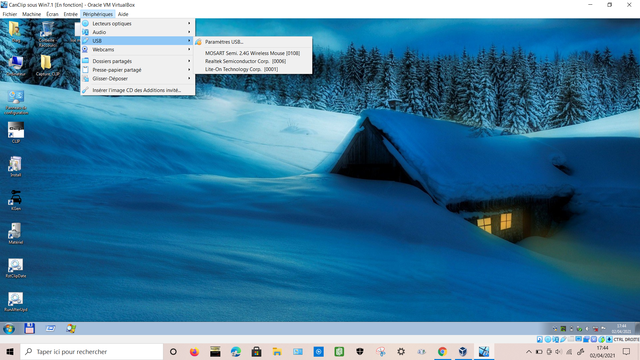Open Microsoft Store from host taskbar
This screenshot has width=640, height=360.
pos(256,351)
